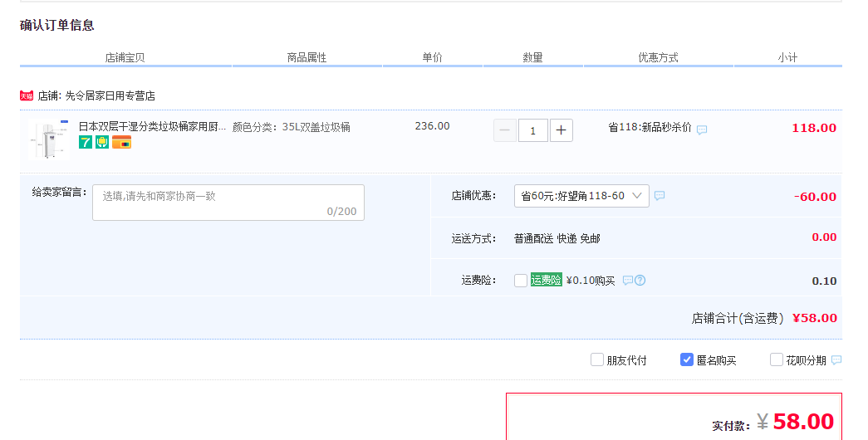Open the comment icon next to 新品秒杀价

pyautogui.click(x=702, y=130)
